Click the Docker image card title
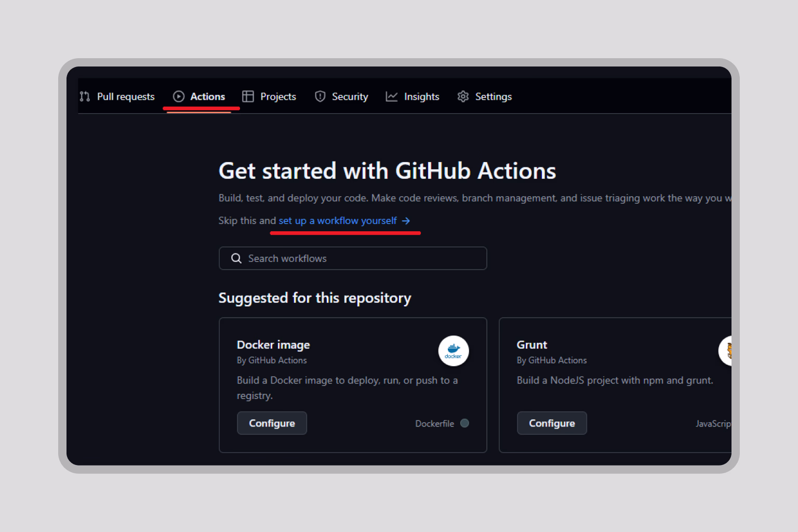 [x=273, y=345]
